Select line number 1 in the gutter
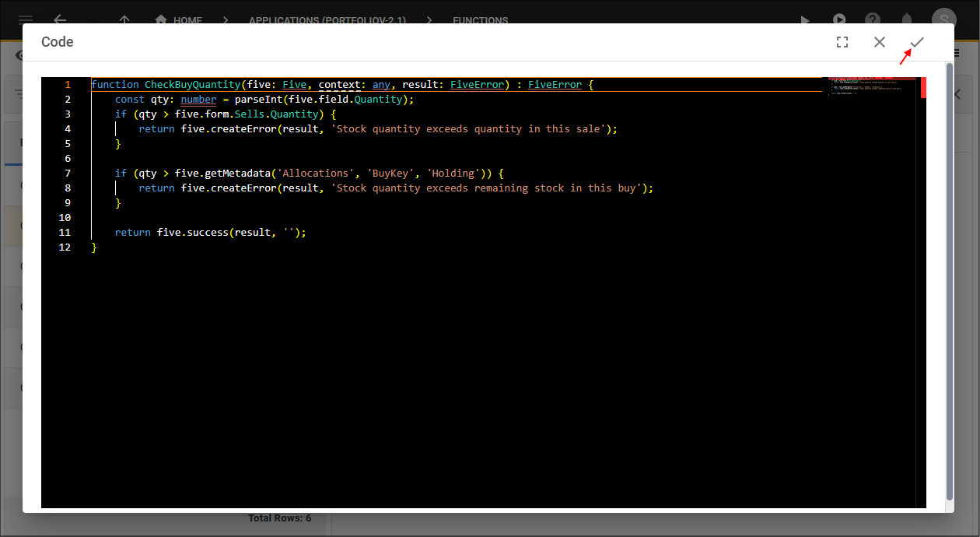Image resolution: width=980 pixels, height=537 pixels. click(x=68, y=84)
